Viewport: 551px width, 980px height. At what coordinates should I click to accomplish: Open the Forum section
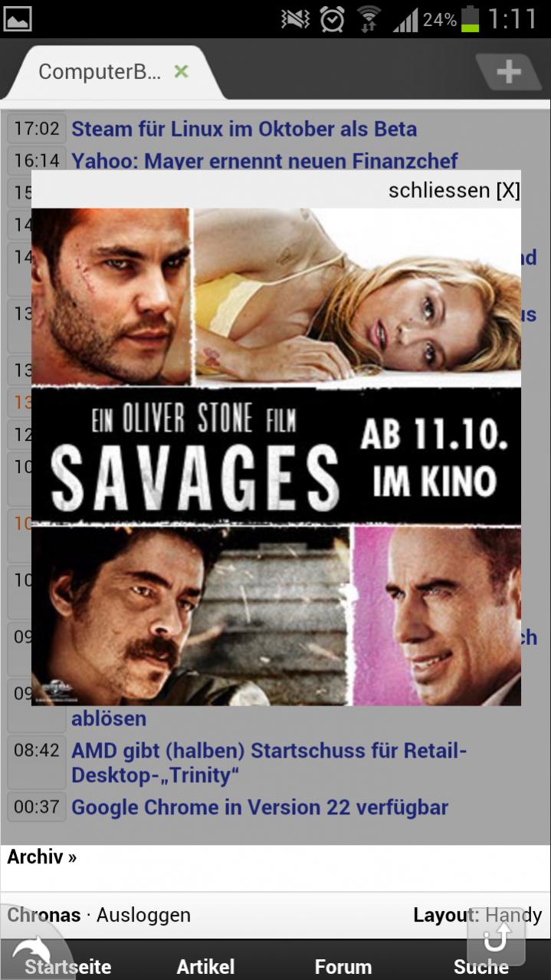343,966
